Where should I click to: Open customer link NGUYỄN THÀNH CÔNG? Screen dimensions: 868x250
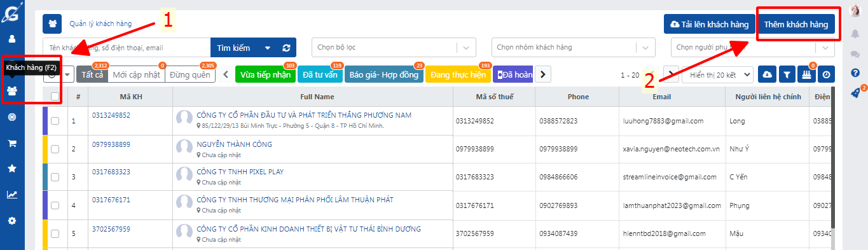(235, 144)
